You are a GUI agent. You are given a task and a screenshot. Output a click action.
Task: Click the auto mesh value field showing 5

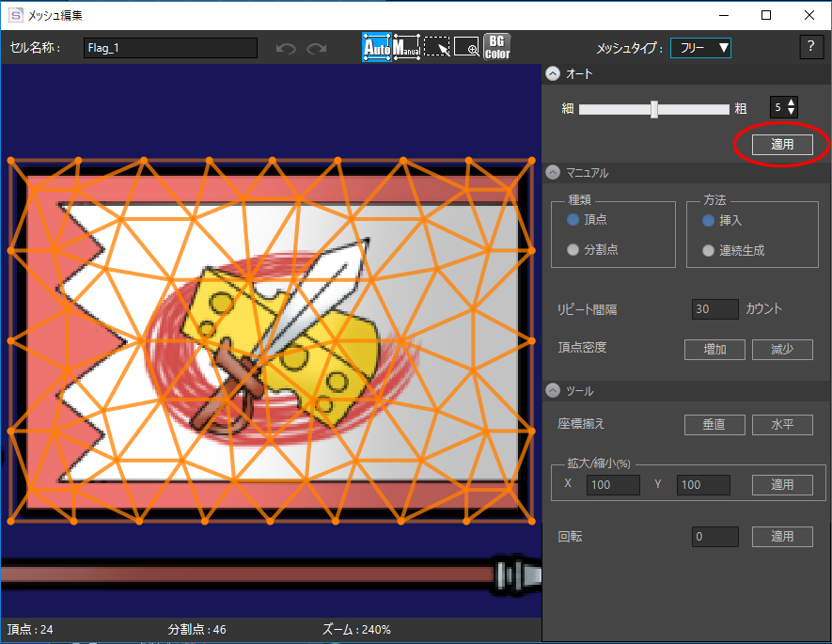[777, 107]
